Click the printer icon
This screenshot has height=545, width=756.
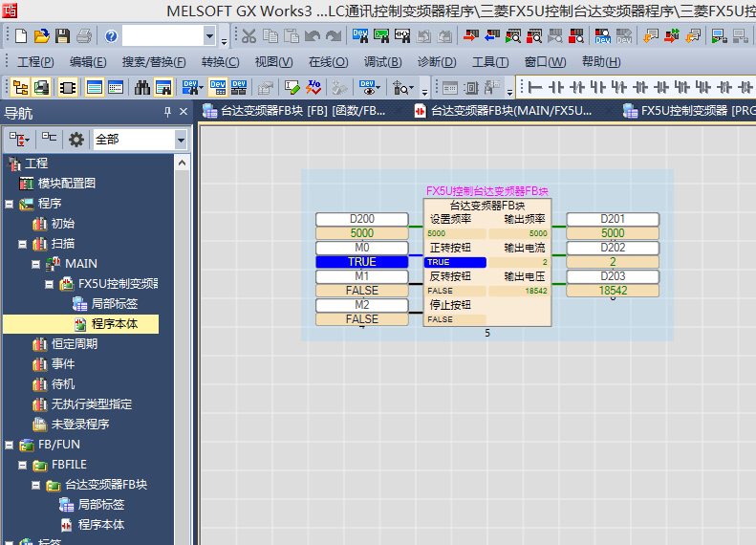(x=84, y=35)
